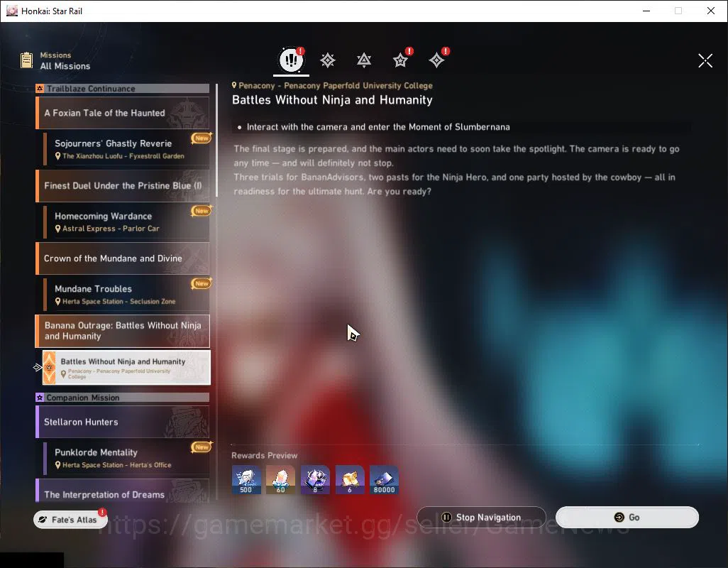Expand A Foxian Tale of the Haunted
Screen dimensions: 728x568
tap(123, 113)
